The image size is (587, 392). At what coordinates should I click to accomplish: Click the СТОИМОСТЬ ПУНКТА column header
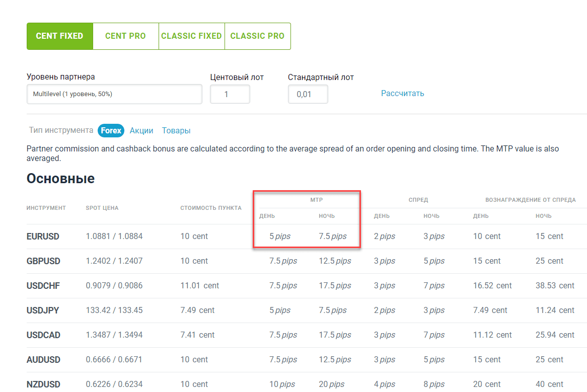tap(211, 208)
